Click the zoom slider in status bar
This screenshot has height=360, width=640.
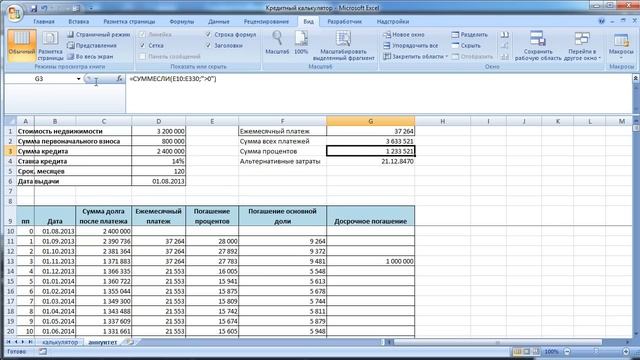click(596, 351)
